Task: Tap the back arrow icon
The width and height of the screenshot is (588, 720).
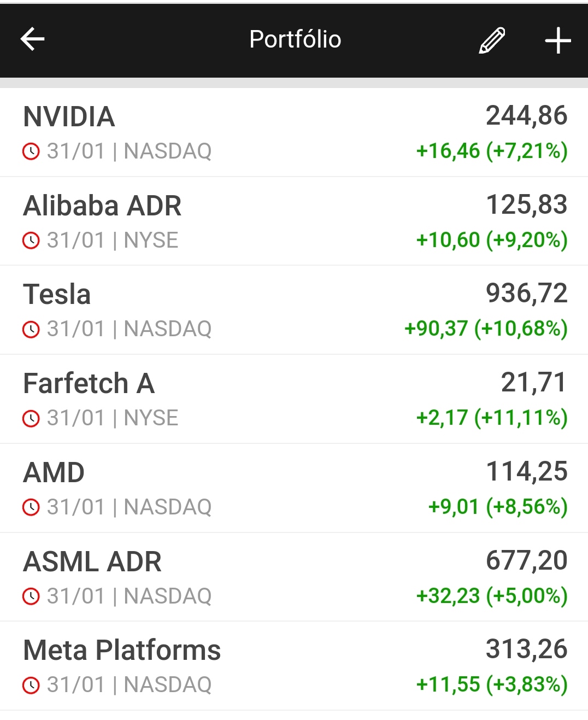Action: click(32, 39)
